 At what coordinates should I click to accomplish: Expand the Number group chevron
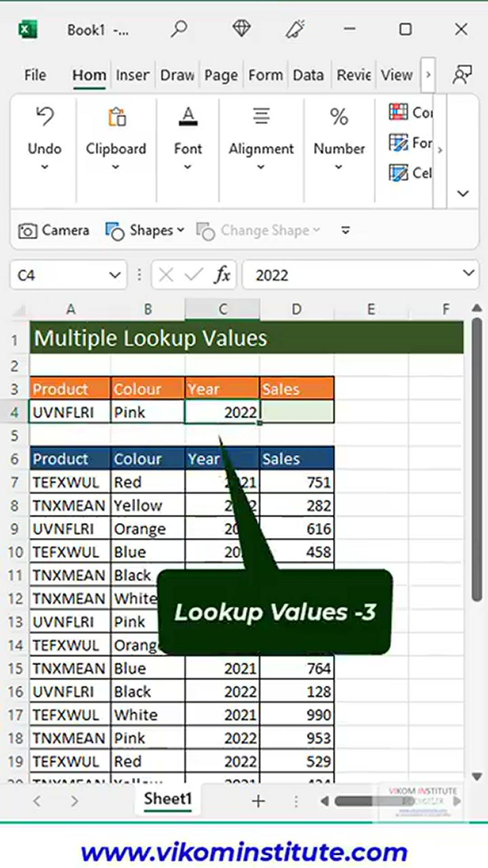(339, 167)
